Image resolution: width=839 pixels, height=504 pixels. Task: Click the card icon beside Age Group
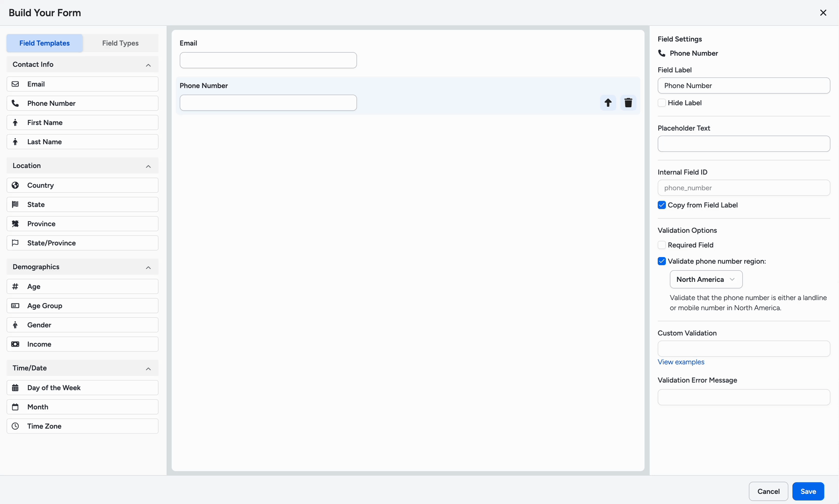(x=15, y=306)
